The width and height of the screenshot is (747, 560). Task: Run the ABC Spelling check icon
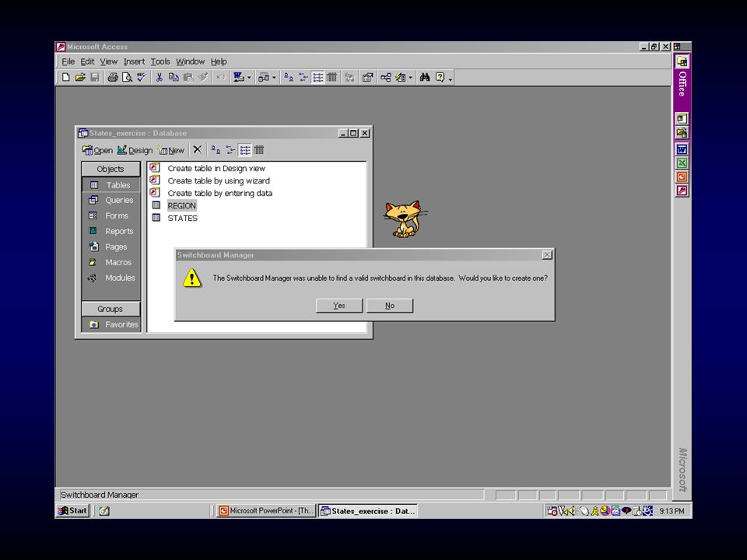point(141,77)
